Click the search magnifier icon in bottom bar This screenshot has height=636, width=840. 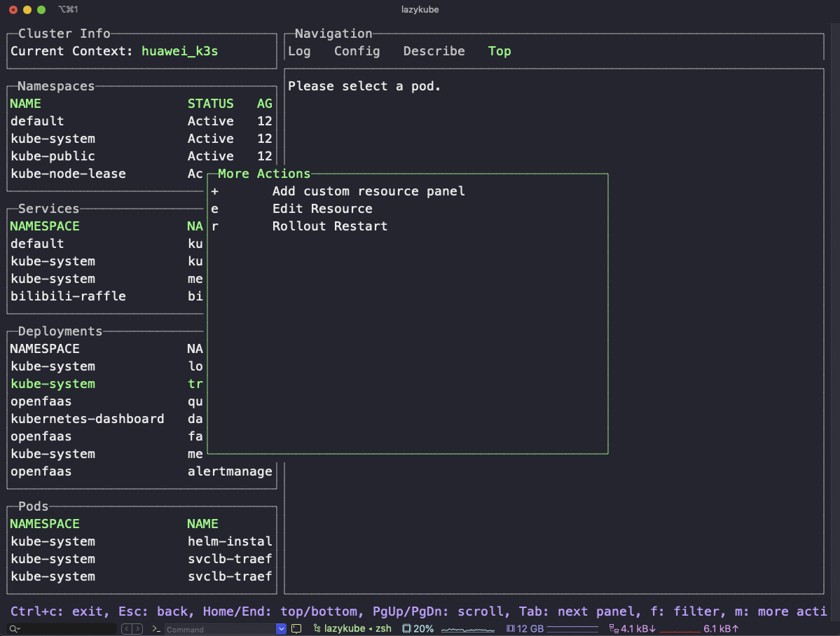[x=15, y=629]
